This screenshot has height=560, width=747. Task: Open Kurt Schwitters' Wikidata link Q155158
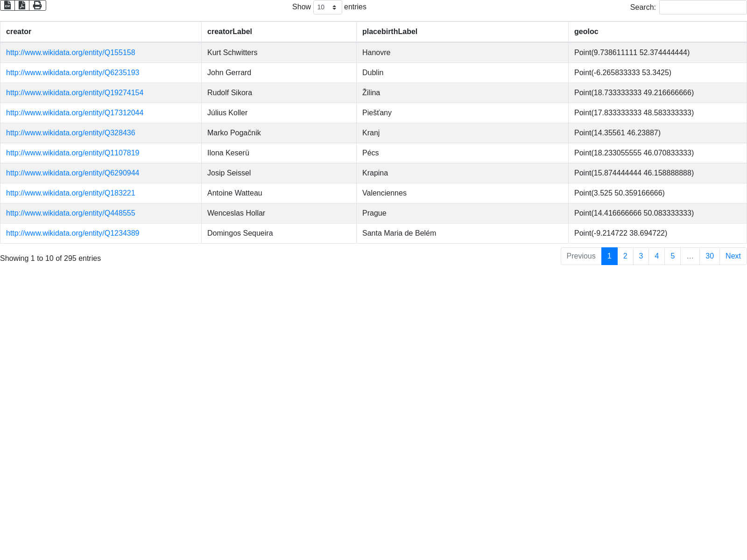[70, 53]
